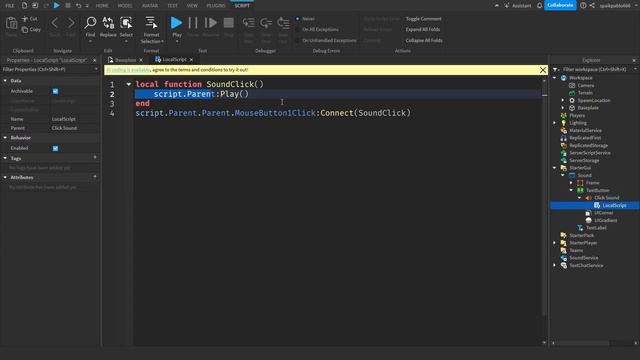The image size is (640, 360).
Task: Select Teams in Explorer
Action: [x=576, y=250]
